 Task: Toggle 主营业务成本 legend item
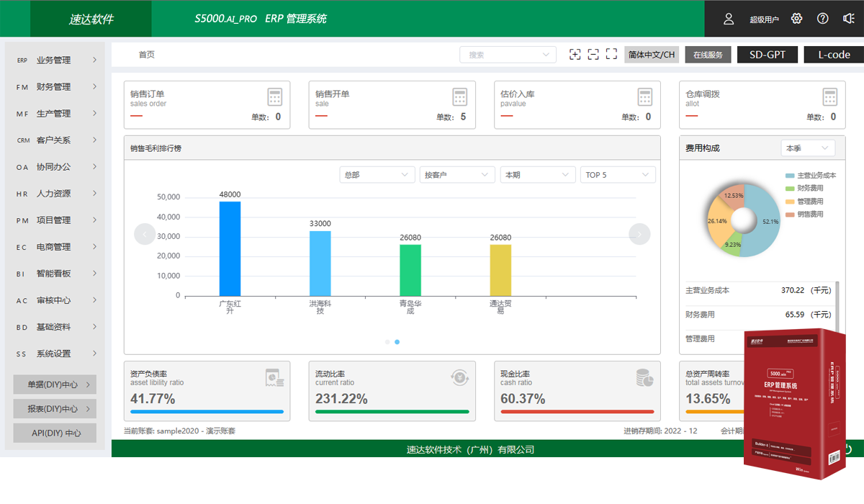tap(811, 176)
